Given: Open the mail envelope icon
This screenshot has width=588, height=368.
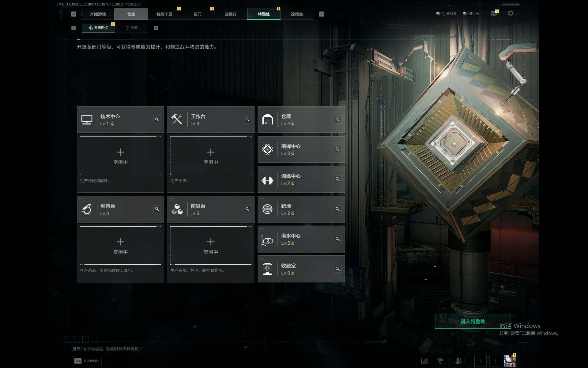Looking at the screenshot, I should click(x=494, y=13).
